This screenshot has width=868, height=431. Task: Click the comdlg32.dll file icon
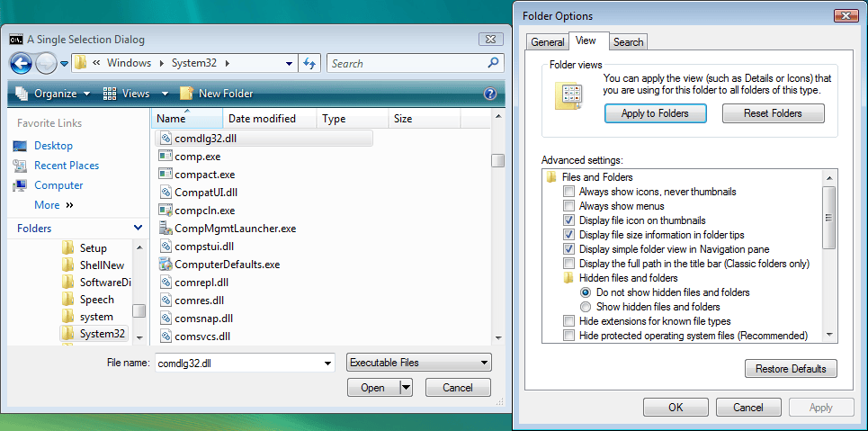(x=166, y=138)
